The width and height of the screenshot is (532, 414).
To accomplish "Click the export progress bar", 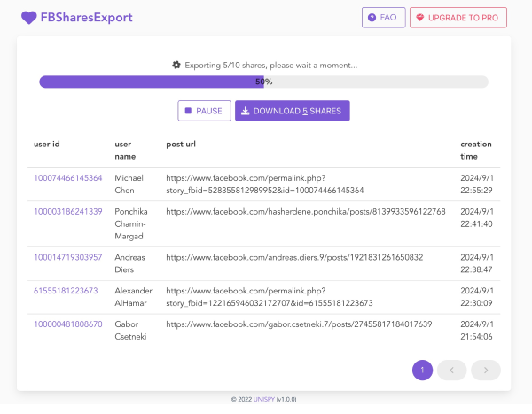I will click(263, 82).
